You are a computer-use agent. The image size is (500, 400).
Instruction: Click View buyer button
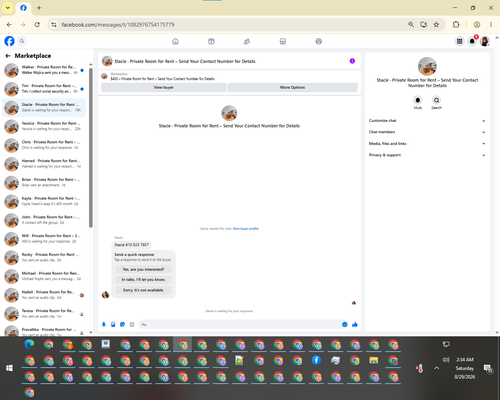click(164, 87)
